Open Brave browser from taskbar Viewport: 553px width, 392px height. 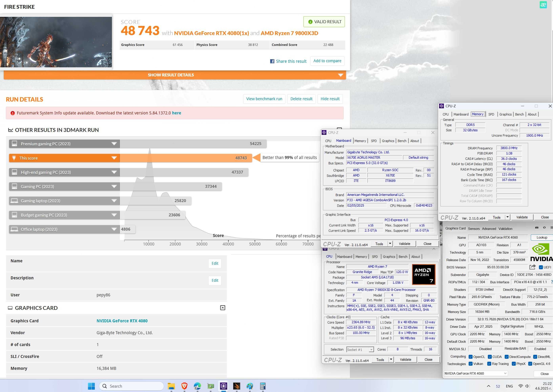(x=184, y=386)
